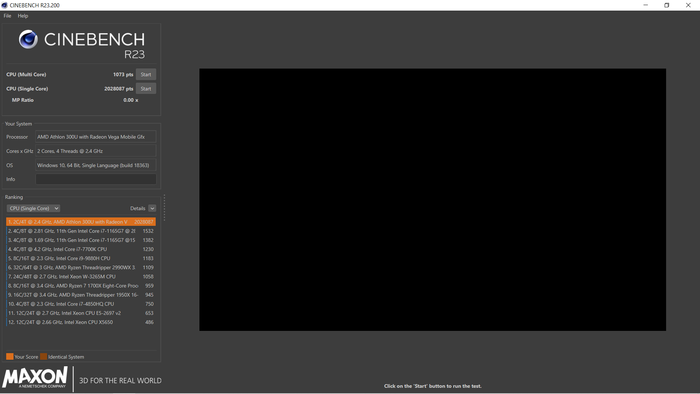Click the panel divider drag handle

coord(164,207)
